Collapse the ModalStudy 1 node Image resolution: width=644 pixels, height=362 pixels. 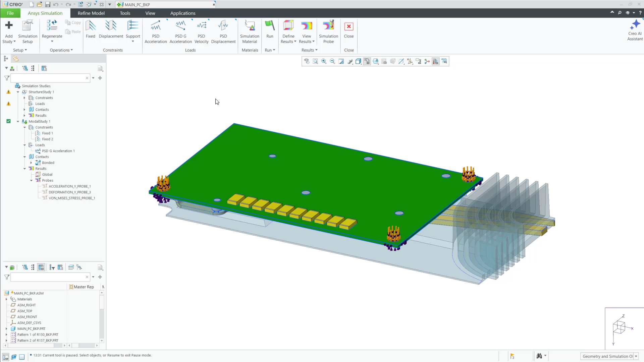pos(18,121)
